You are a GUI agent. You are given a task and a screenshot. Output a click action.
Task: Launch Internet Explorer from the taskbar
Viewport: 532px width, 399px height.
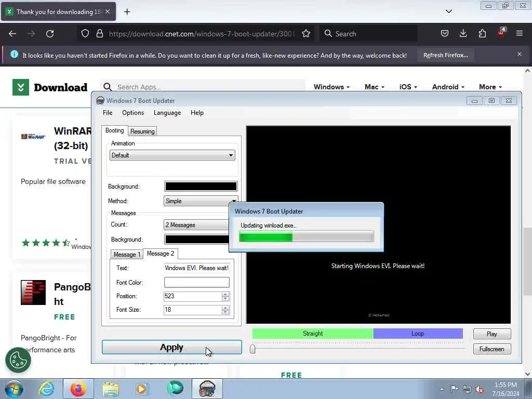(46, 389)
